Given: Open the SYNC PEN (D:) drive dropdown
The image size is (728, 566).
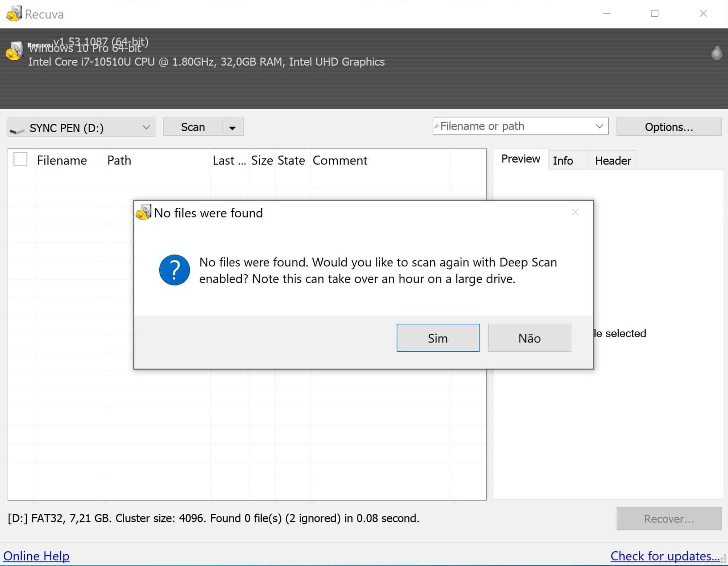Looking at the screenshot, I should (x=81, y=127).
